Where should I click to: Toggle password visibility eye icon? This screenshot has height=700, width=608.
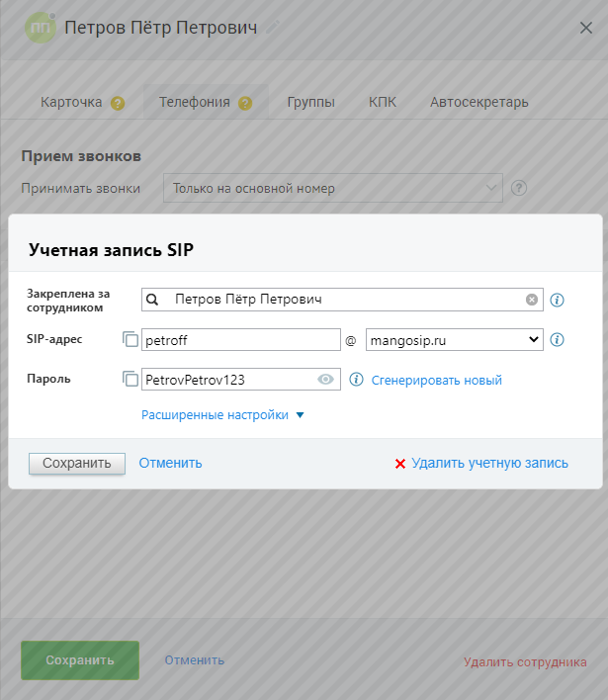point(325,380)
